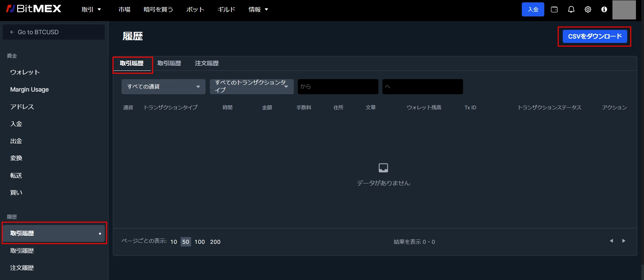The width and height of the screenshot is (644, 280).
Task: Go to next results page arrow
Action: pos(624,241)
